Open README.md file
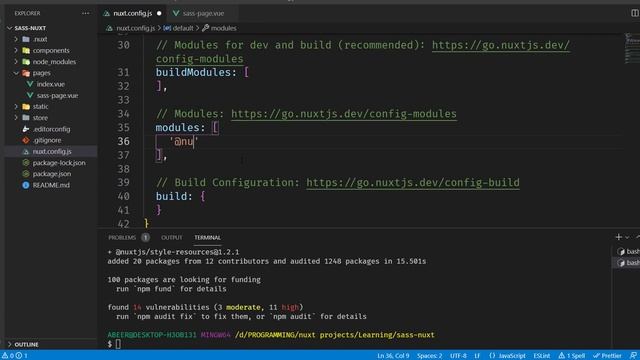The image size is (640, 360). coord(51,185)
